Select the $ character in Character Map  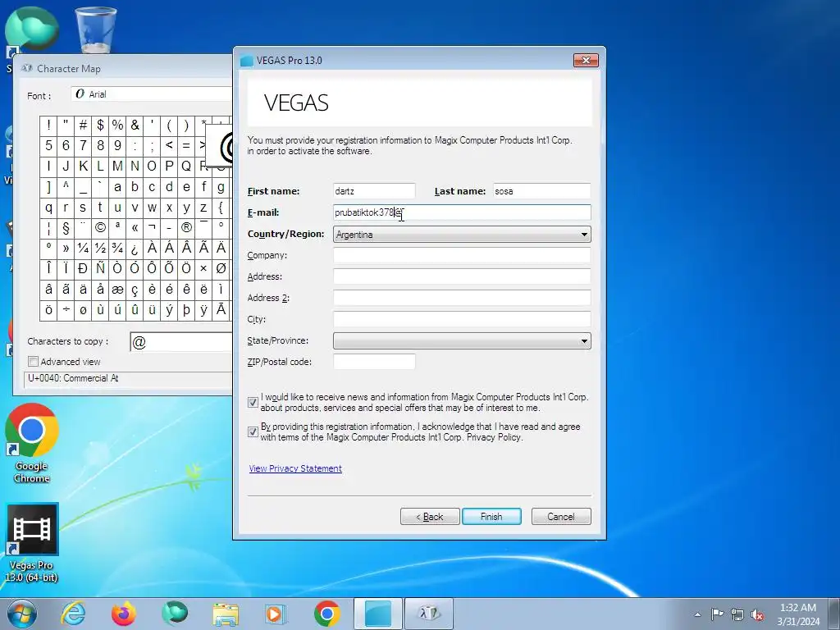tap(100, 126)
